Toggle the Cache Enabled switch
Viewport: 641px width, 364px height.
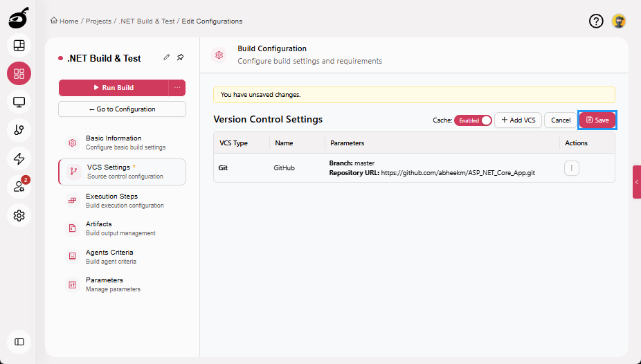473,120
